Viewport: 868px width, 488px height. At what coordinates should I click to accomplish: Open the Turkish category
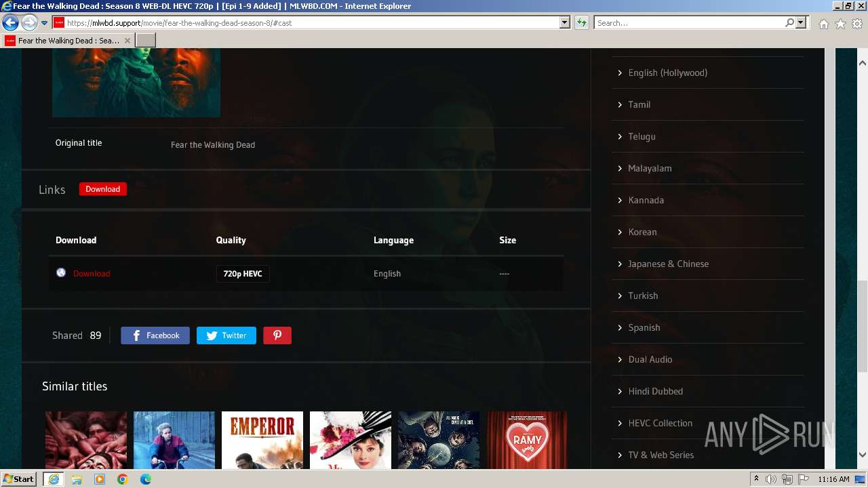[x=644, y=296]
